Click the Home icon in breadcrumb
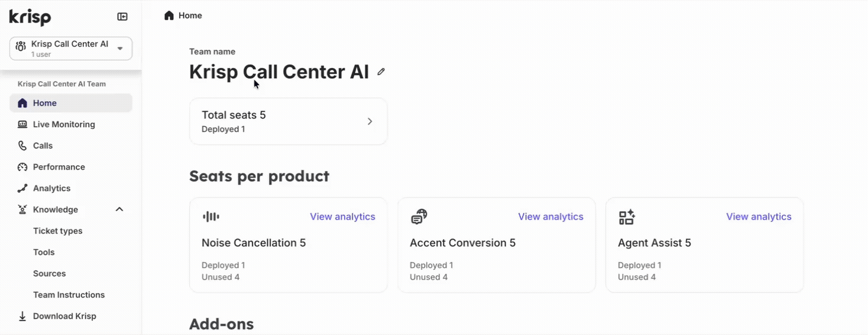Viewport: 868px width, 335px height. [169, 15]
